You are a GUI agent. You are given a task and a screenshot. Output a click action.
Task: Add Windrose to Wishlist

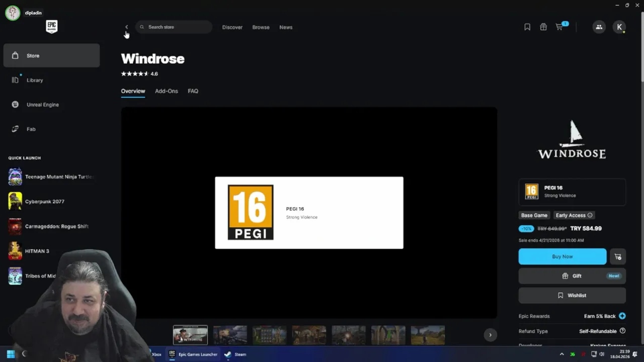coord(572,296)
